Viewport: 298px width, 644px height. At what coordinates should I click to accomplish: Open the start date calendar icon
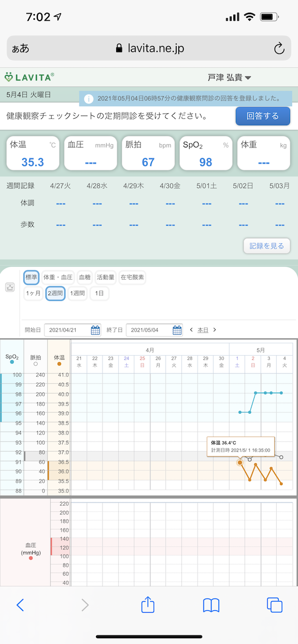pos(95,330)
